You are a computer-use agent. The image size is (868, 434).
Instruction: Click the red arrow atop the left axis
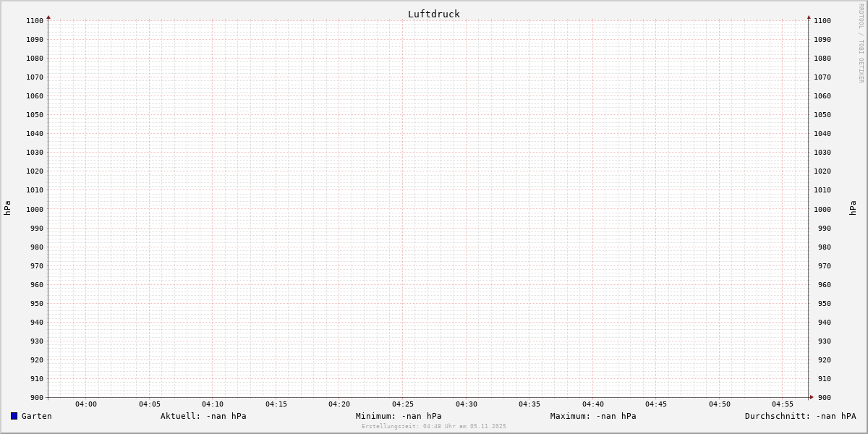pyautogui.click(x=48, y=17)
